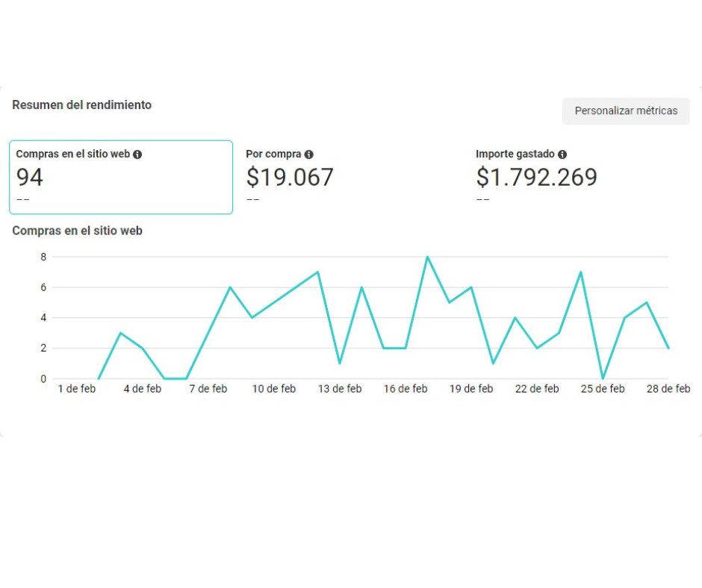
Task: Click the 1 de feb axis label
Action: pyautogui.click(x=77, y=389)
